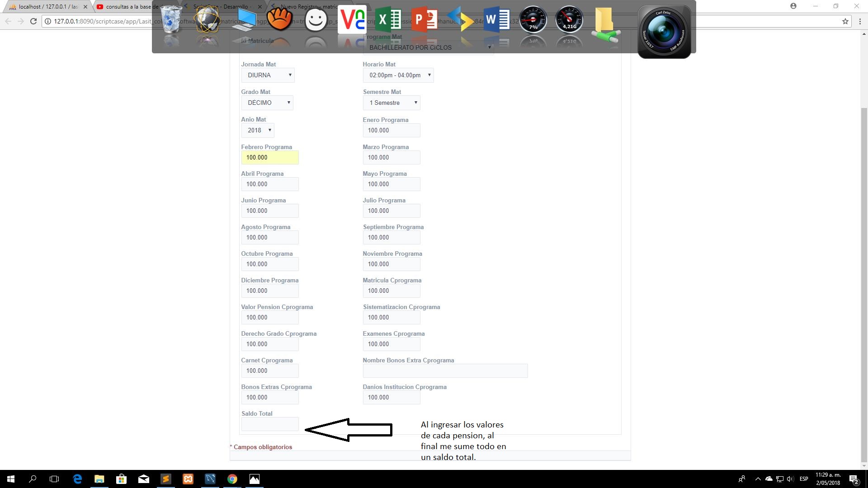Viewport: 868px width, 488px height.
Task: Click the empty Saldo Total field
Action: coord(270,424)
